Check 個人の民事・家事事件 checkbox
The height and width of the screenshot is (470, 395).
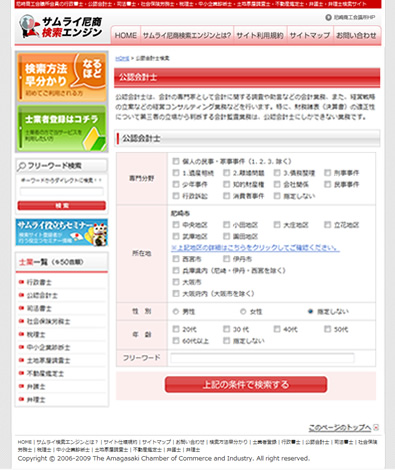click(x=176, y=161)
